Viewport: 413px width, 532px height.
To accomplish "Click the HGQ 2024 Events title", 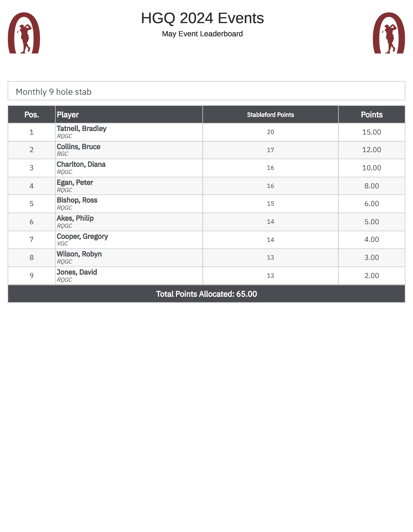I will coord(202,18).
